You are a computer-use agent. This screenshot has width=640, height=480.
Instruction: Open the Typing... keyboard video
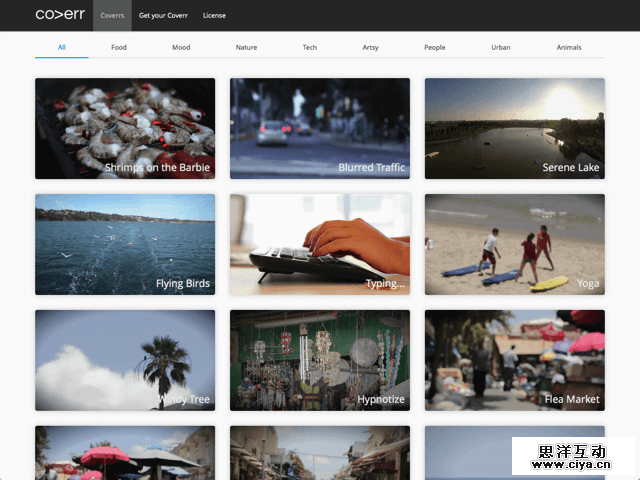[320, 244]
